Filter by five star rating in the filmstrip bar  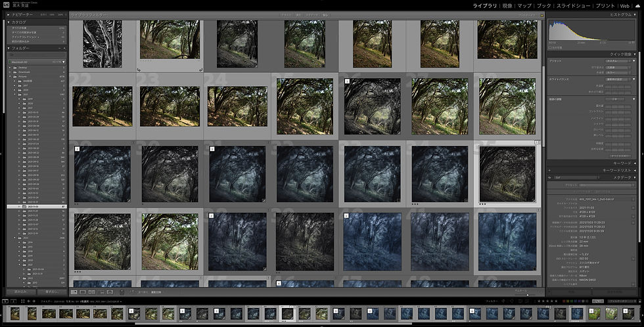pos(556,301)
